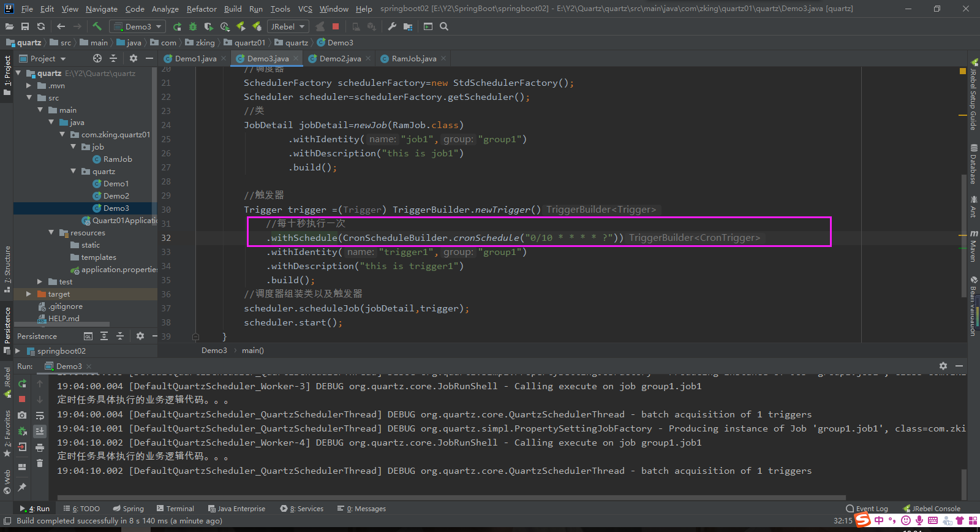Open Project Structure dialog icon
This screenshot has height=532, width=980.
(x=408, y=26)
